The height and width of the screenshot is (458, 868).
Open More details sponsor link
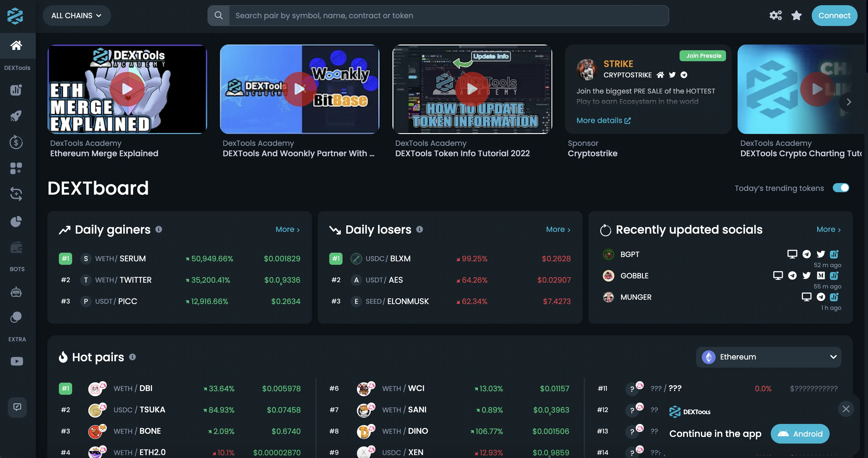click(603, 120)
